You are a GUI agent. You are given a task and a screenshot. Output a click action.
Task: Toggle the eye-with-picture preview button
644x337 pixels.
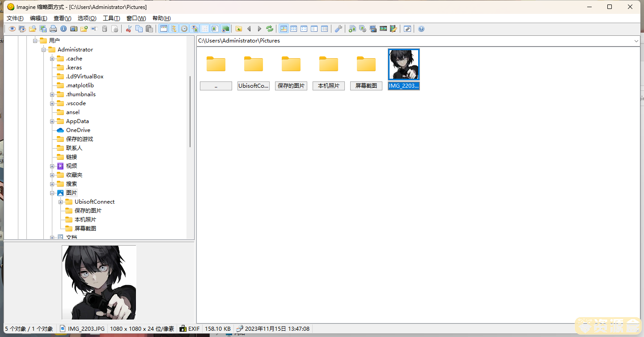[x=195, y=29]
